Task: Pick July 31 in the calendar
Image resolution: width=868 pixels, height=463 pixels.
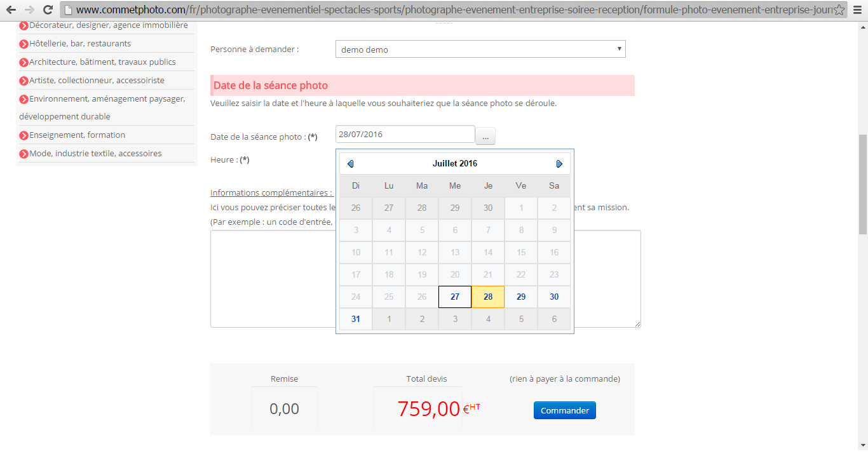Action: 356,319
